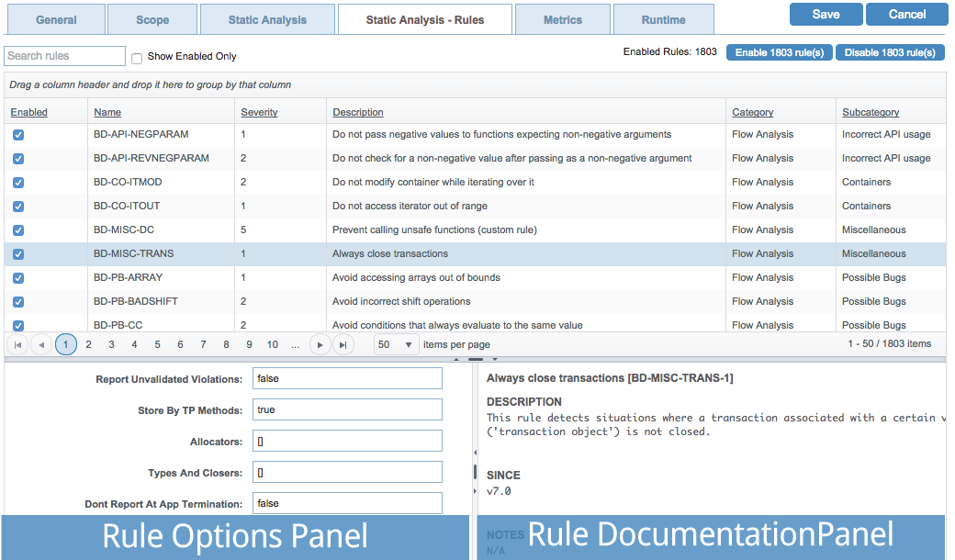Viewport: 955px width, 560px height.
Task: Go to page 5
Action: (x=157, y=344)
